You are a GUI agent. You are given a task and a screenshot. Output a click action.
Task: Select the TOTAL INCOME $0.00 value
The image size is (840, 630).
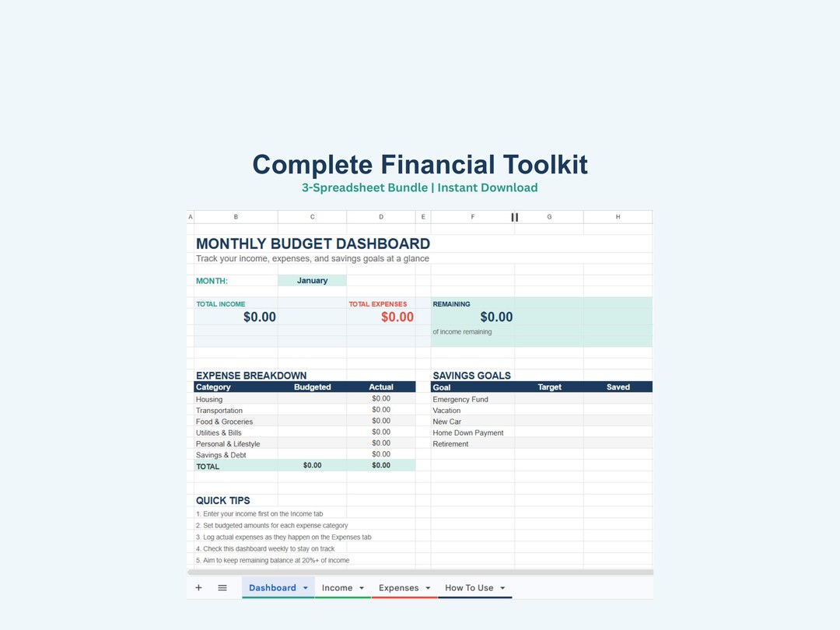(x=260, y=317)
